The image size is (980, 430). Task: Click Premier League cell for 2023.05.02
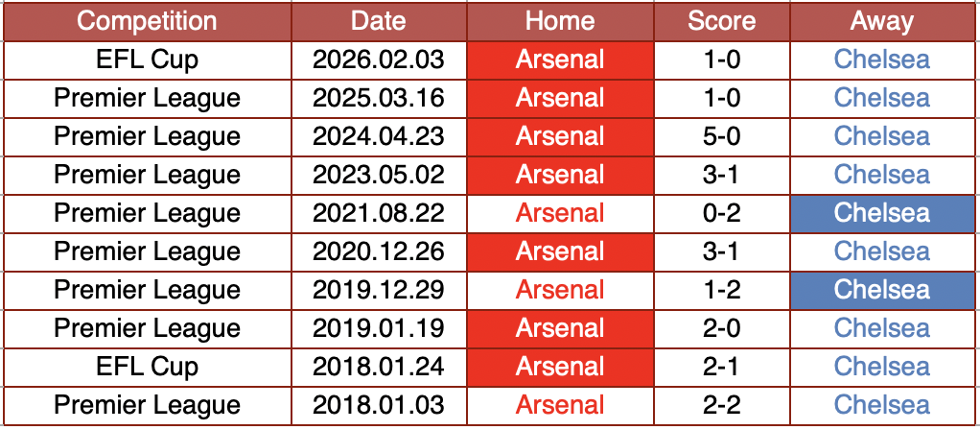click(x=147, y=175)
